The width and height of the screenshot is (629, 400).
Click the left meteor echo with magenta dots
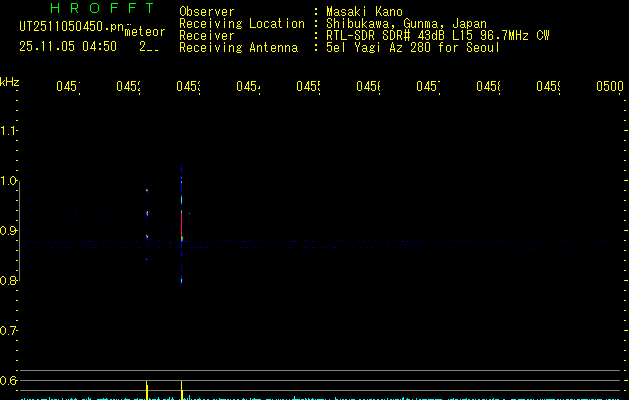(147, 213)
